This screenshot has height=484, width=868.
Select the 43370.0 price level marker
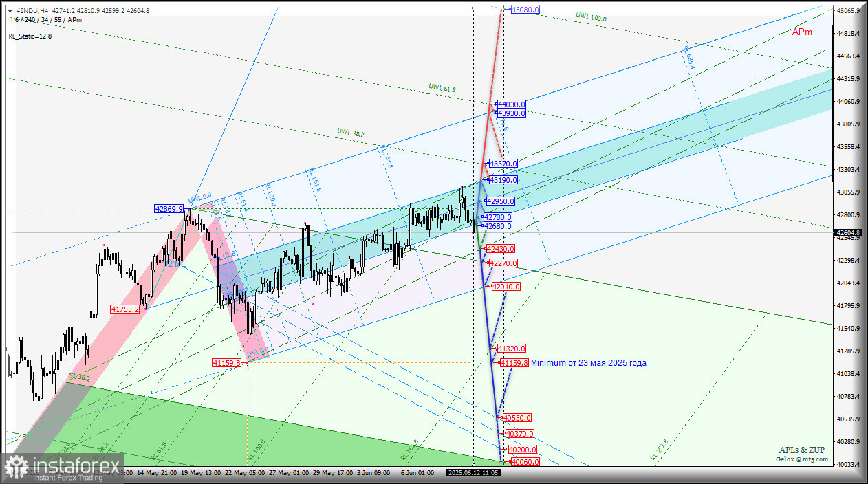[503, 164]
